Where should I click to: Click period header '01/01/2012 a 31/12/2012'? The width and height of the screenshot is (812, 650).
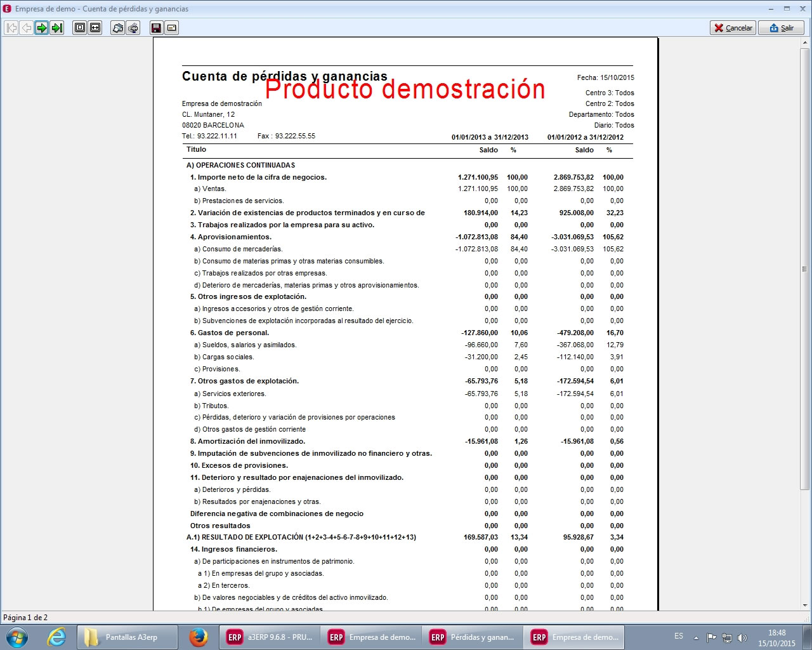click(586, 137)
